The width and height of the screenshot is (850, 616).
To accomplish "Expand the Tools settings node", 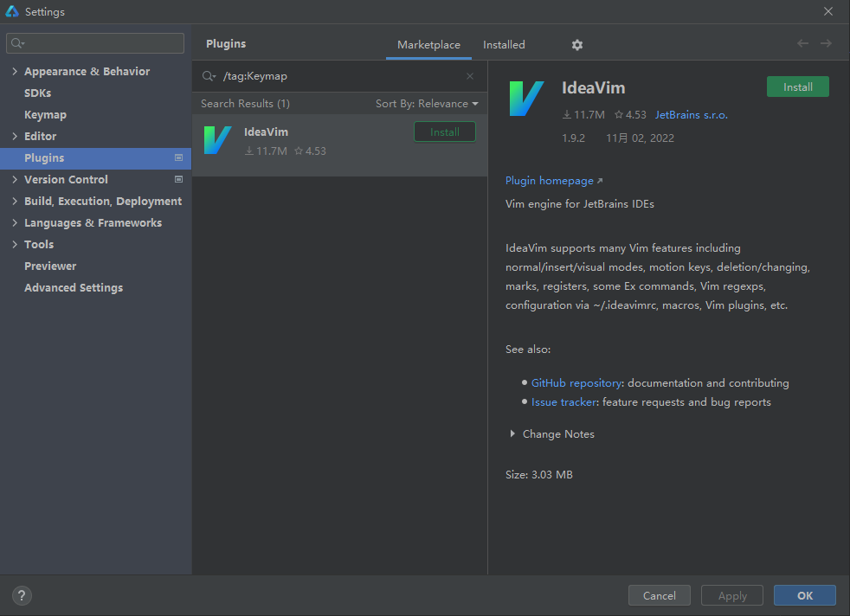I will pos(15,244).
